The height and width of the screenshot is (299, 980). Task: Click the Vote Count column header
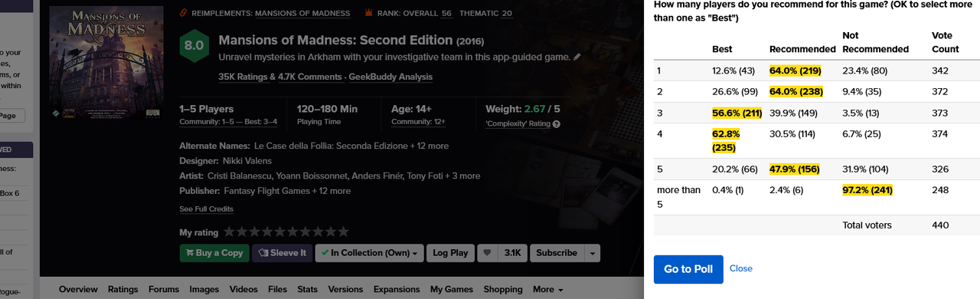pos(945,42)
